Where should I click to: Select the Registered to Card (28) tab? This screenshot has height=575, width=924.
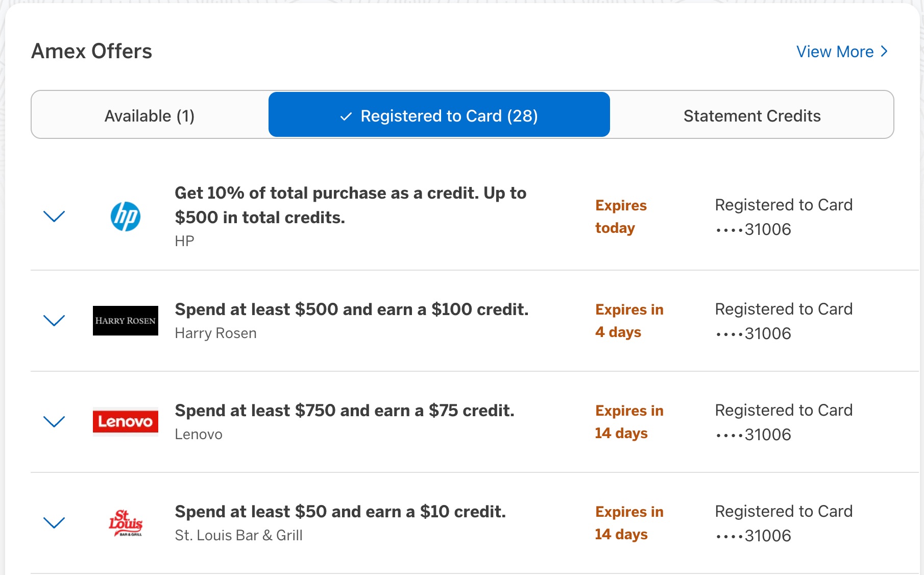point(439,116)
